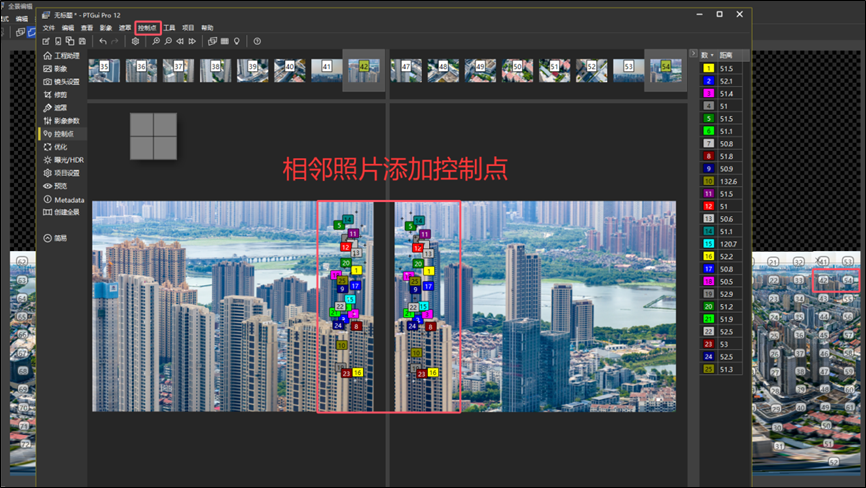Open the 查看 View menu
Image resolution: width=866 pixels, height=488 pixels.
click(x=87, y=28)
